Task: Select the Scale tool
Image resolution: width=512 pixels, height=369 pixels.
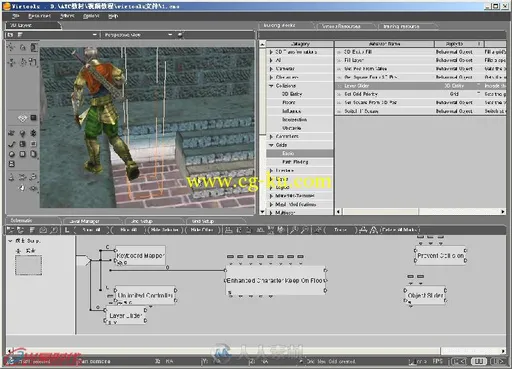Action: click(33, 62)
